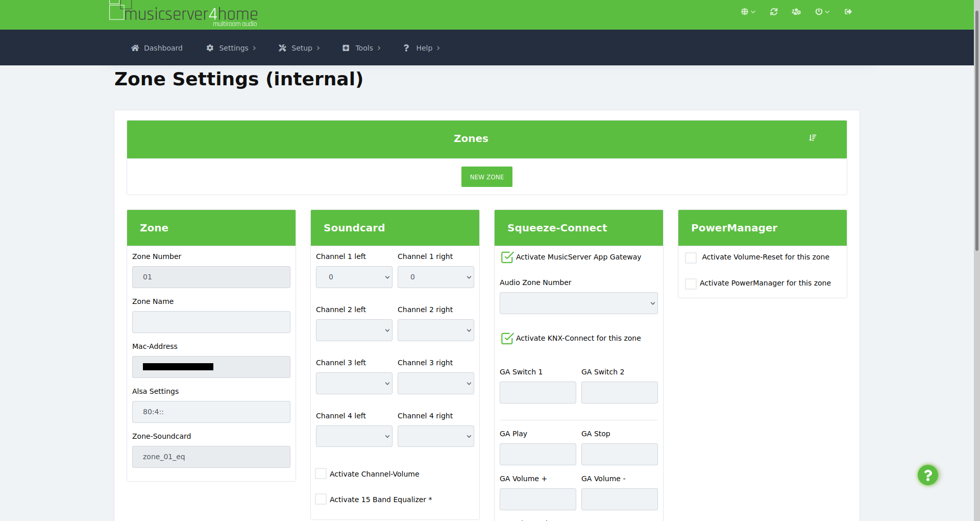Open the Settings menu
Screen dimensions: 980x521
231,48
